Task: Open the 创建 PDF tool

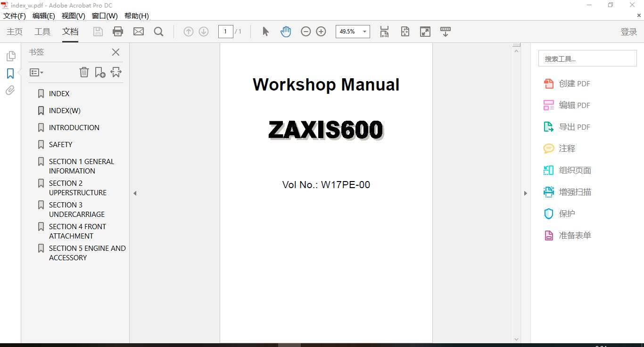Action: point(567,83)
